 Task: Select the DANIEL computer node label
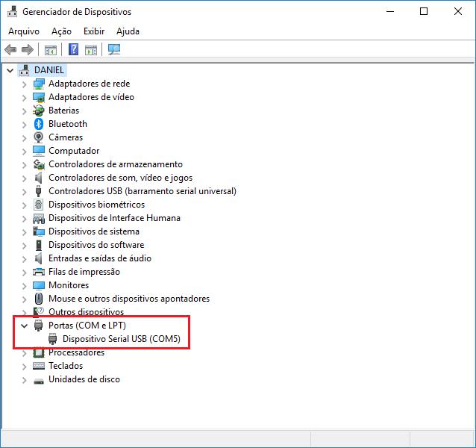(49, 70)
